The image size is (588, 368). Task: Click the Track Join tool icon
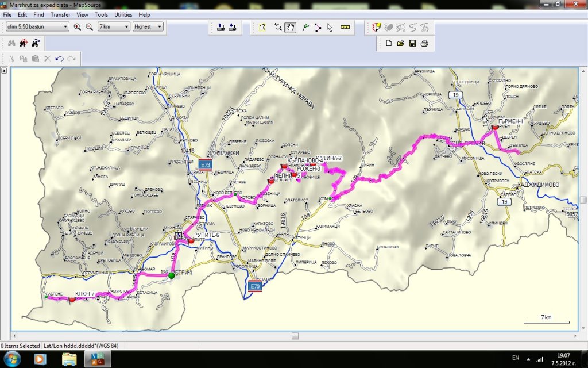coord(413,28)
